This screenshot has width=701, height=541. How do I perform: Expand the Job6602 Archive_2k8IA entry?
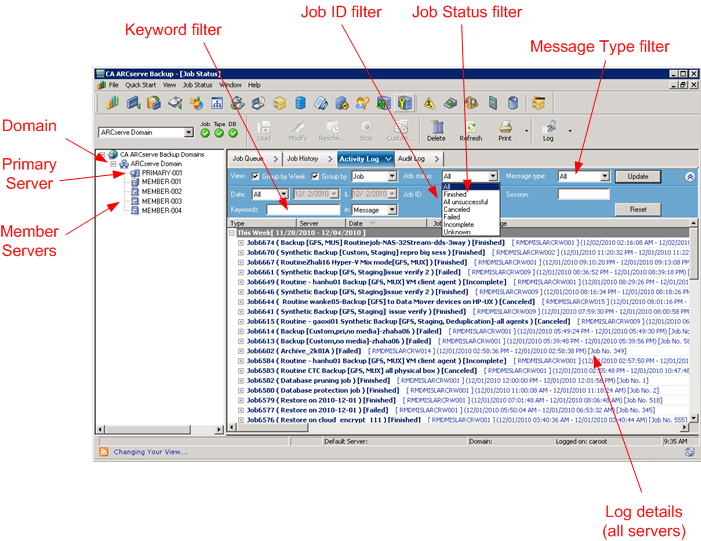coord(241,351)
